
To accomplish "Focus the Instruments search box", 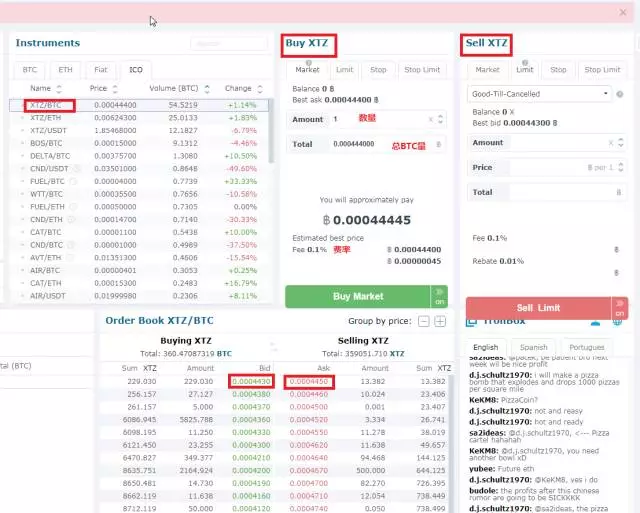I will click(x=229, y=43).
